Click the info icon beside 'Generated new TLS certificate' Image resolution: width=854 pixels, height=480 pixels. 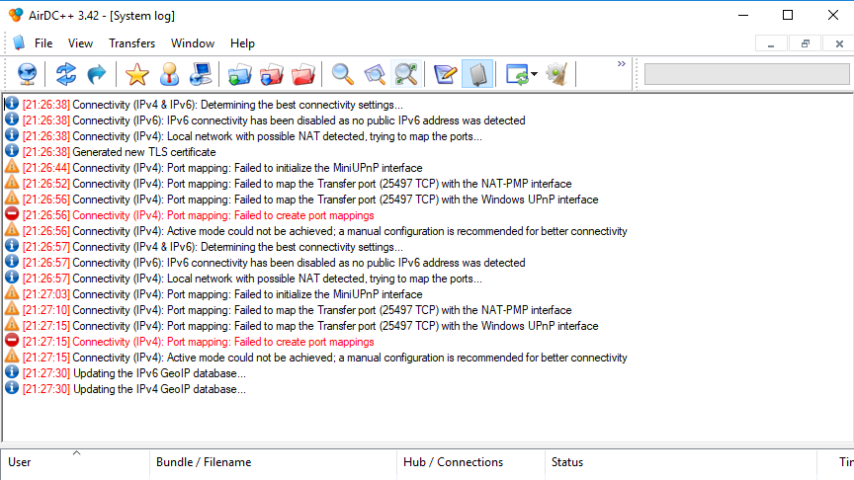coord(12,151)
